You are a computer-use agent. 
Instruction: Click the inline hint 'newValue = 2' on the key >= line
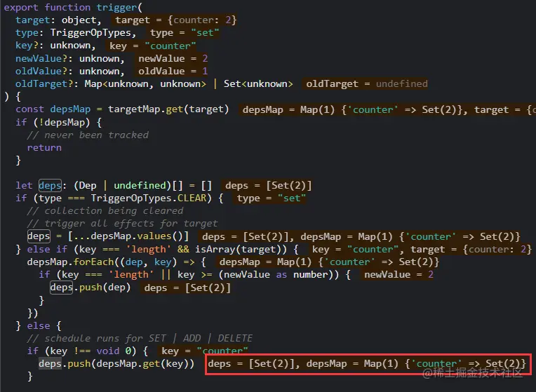point(398,274)
